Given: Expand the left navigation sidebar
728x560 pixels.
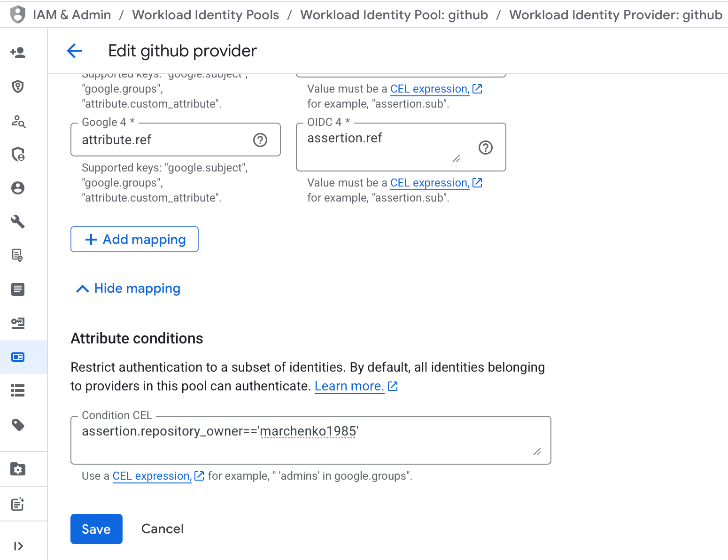Looking at the screenshot, I should pos(18,546).
